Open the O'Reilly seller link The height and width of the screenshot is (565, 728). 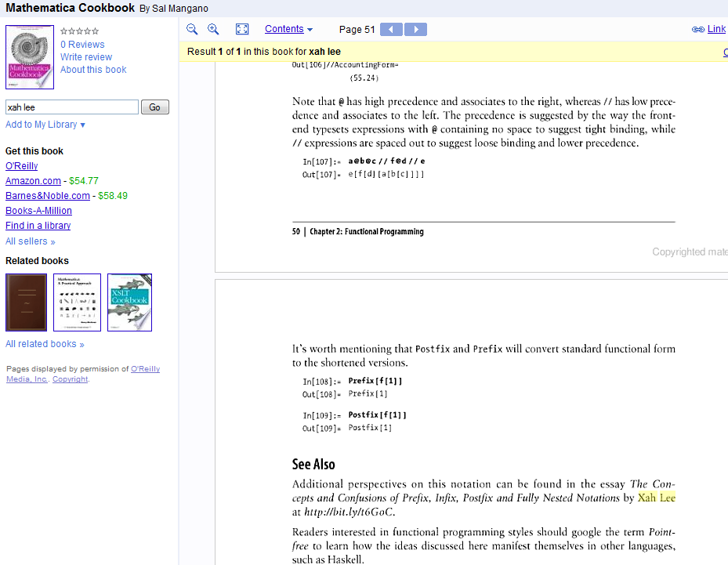pyautogui.click(x=21, y=166)
